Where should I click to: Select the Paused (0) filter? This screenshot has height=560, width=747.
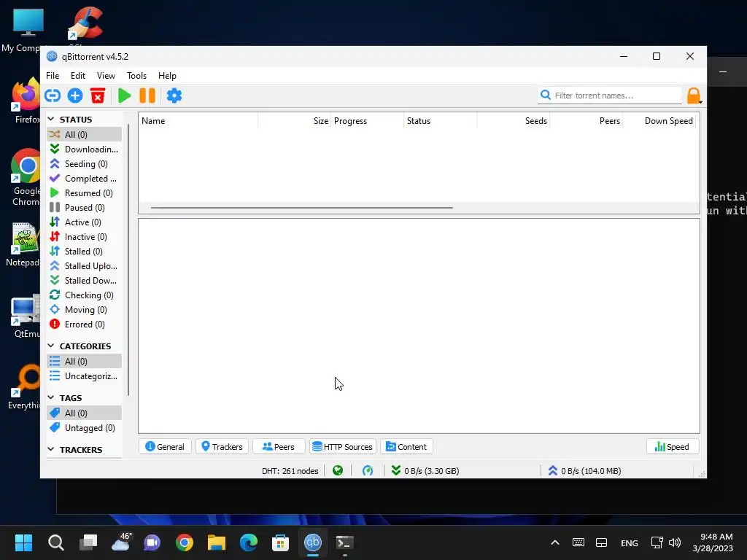[x=85, y=208]
